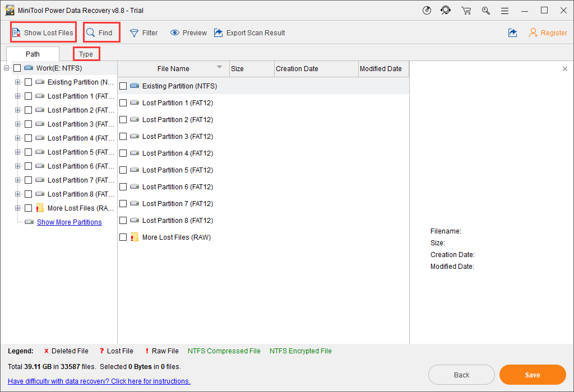
Task: Expand Lost Partition 1 in the tree
Action: 17,96
